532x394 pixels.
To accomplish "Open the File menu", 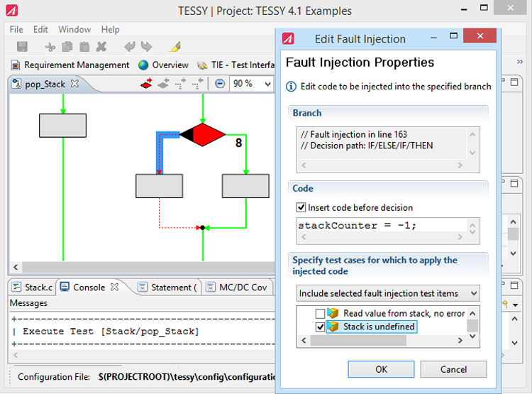I will 16,30.
